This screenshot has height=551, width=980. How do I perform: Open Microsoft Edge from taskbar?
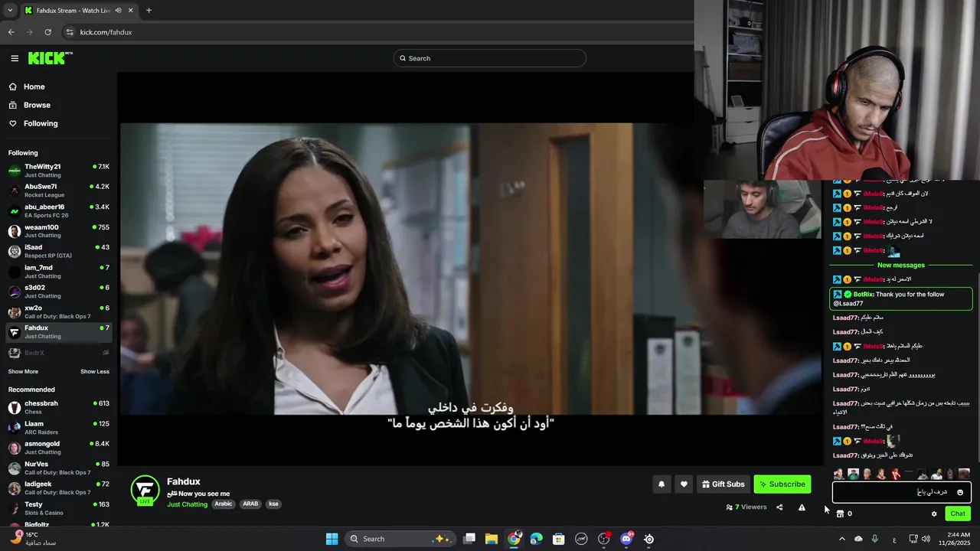click(x=536, y=539)
